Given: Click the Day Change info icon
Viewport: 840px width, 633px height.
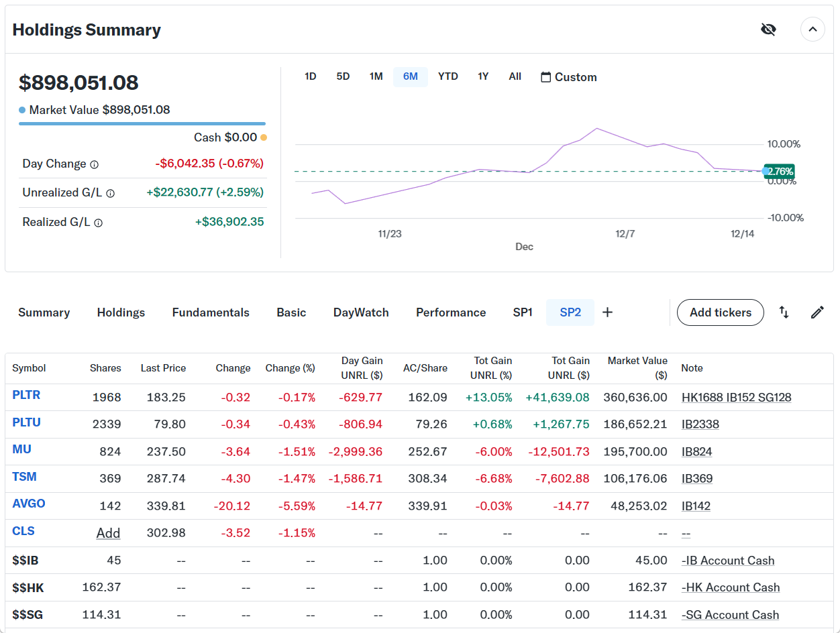Looking at the screenshot, I should (95, 164).
